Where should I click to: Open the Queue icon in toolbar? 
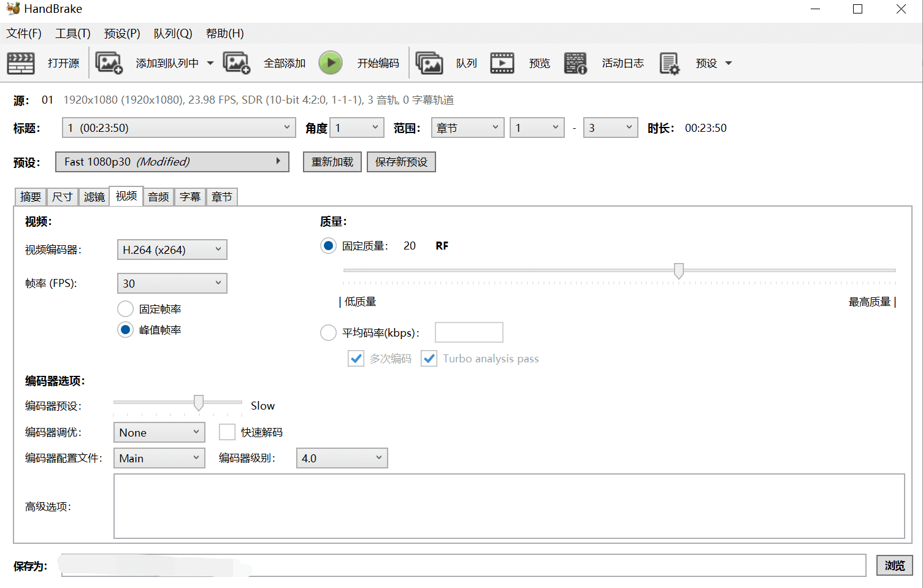coord(429,63)
